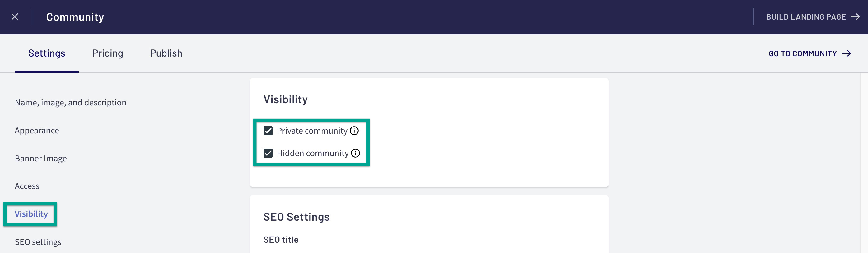Click the SEO title label
This screenshot has height=253, width=868.
281,240
